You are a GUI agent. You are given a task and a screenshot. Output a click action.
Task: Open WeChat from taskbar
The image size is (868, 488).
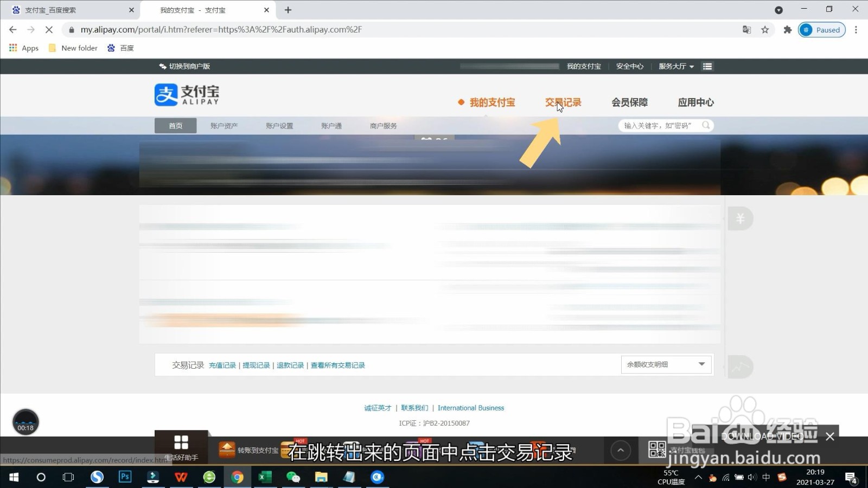293,477
